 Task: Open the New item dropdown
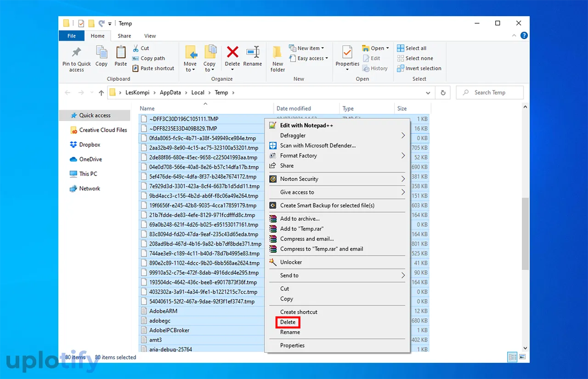tap(306, 48)
